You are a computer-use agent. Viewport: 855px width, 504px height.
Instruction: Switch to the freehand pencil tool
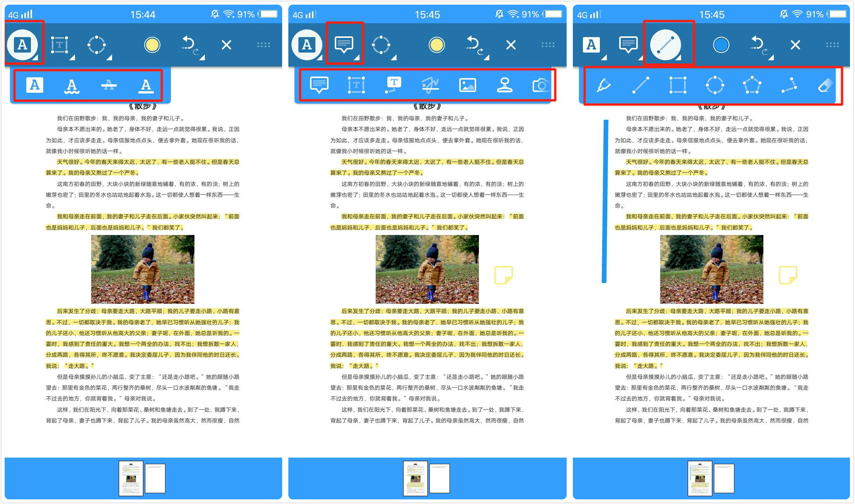click(604, 85)
